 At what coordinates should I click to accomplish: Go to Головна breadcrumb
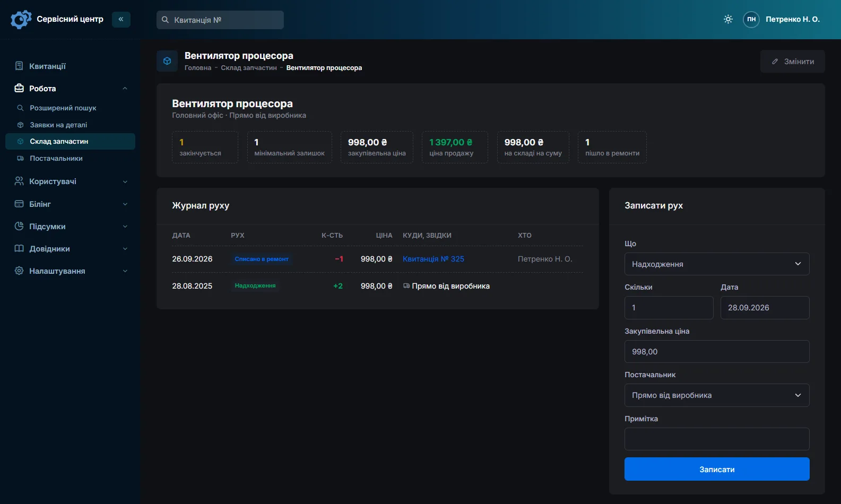click(x=198, y=68)
